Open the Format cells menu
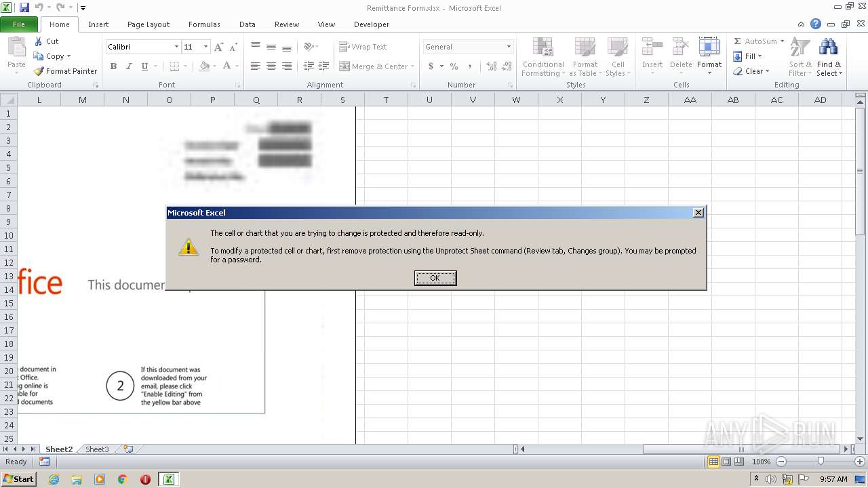The image size is (868, 488). tap(709, 58)
